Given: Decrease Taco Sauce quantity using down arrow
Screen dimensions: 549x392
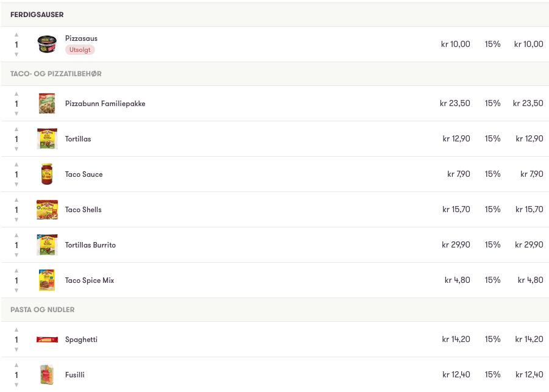Looking at the screenshot, I should click(x=16, y=184).
